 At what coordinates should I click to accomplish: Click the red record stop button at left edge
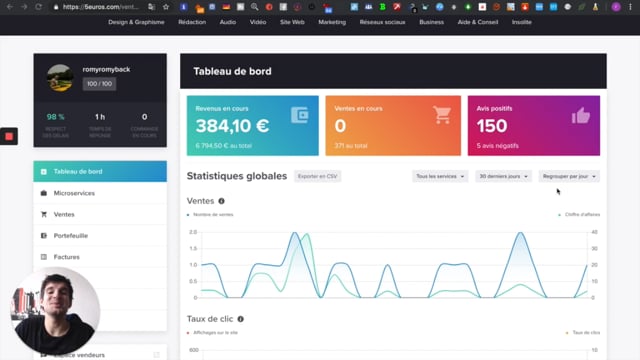[x=9, y=136]
